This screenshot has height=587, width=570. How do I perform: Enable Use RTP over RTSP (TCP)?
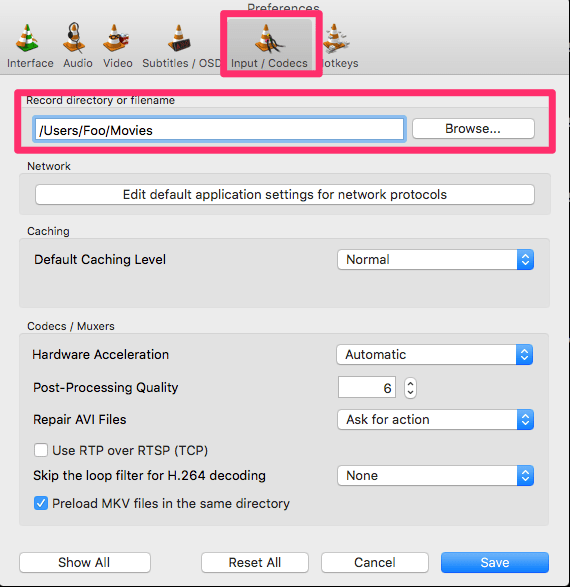click(x=41, y=450)
